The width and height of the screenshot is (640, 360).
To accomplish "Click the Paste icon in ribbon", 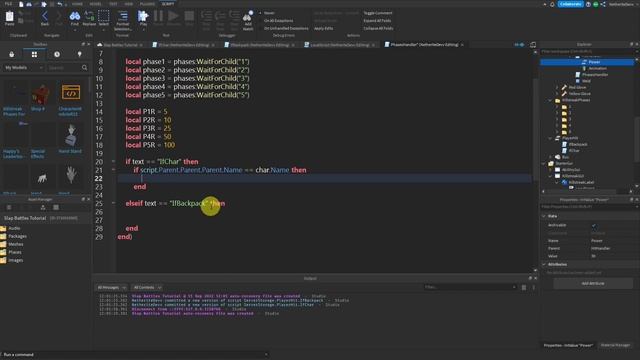I will [x=9, y=18].
